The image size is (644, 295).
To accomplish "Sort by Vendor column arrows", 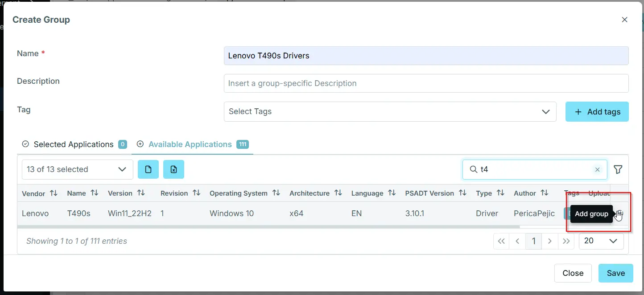I will (x=54, y=193).
